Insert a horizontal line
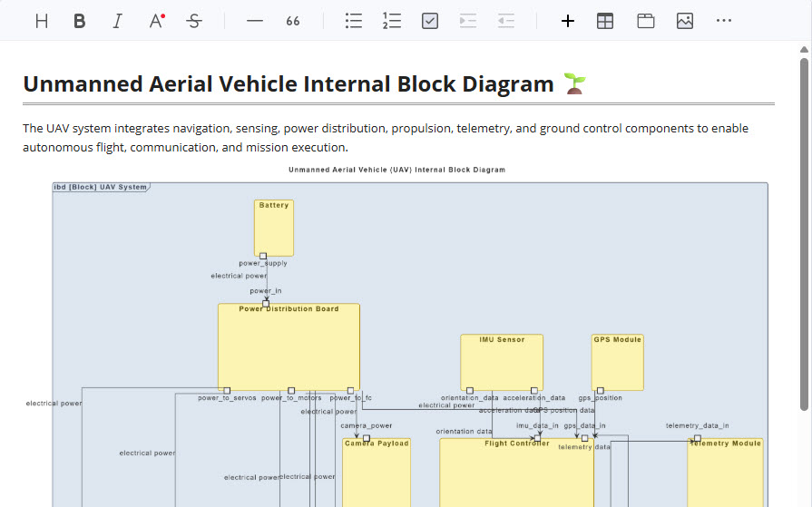 [x=255, y=21]
